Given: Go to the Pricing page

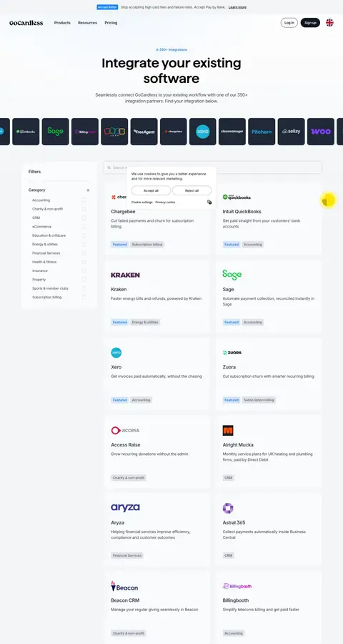Looking at the screenshot, I should coord(111,23).
